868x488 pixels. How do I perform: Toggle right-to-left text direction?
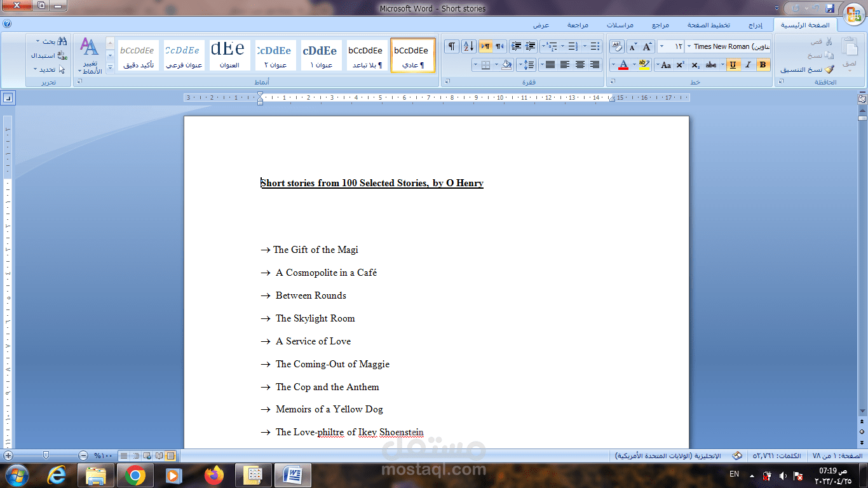(x=499, y=46)
